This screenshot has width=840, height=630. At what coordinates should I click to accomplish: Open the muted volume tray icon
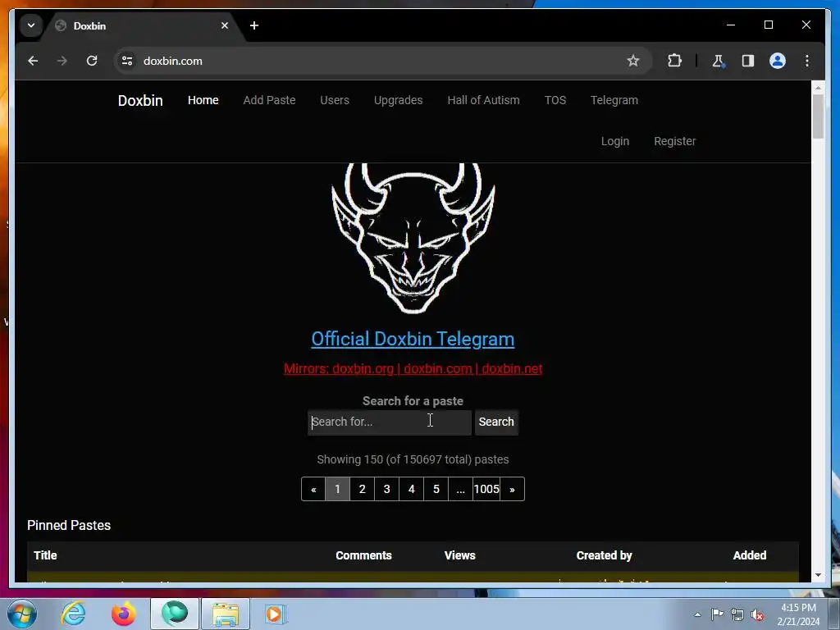(757, 614)
